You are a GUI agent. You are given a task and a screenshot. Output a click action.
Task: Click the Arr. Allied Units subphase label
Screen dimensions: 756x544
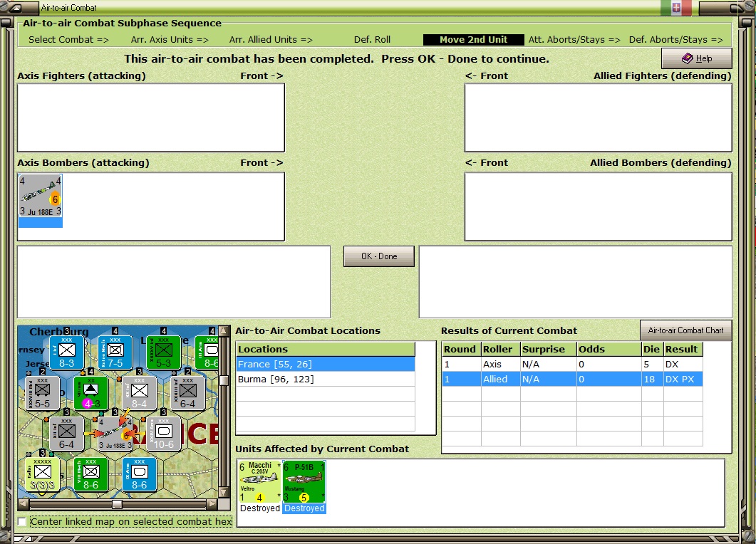(271, 39)
